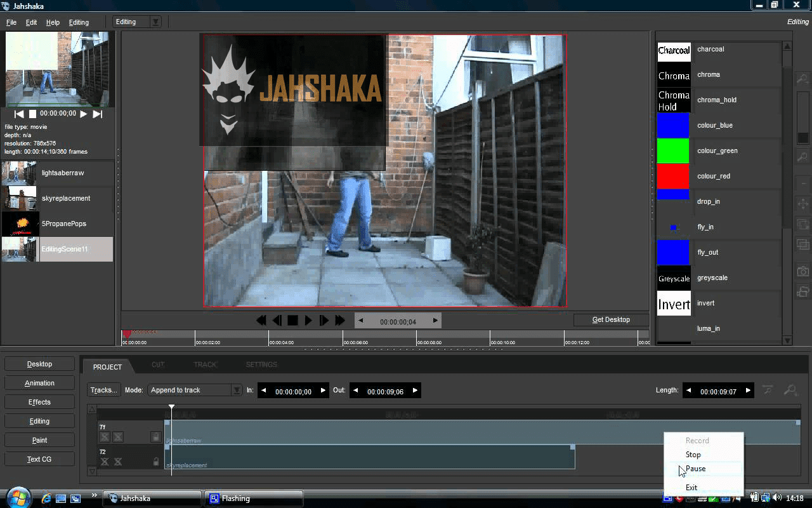Viewport: 812px width, 508px height.
Task: Select the lightsaberraw clip in the bin
Action: click(x=57, y=173)
